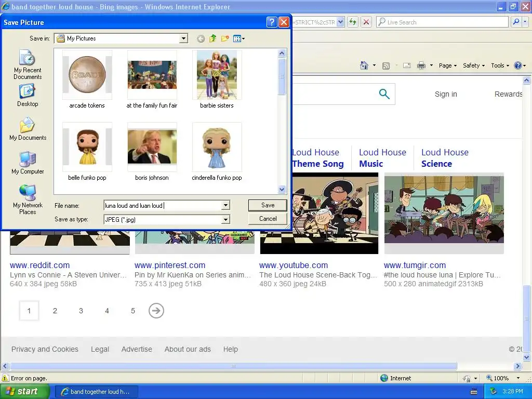The height and width of the screenshot is (399, 532).
Task: Expand the Home button dropdown arrow
Action: pyautogui.click(x=374, y=65)
